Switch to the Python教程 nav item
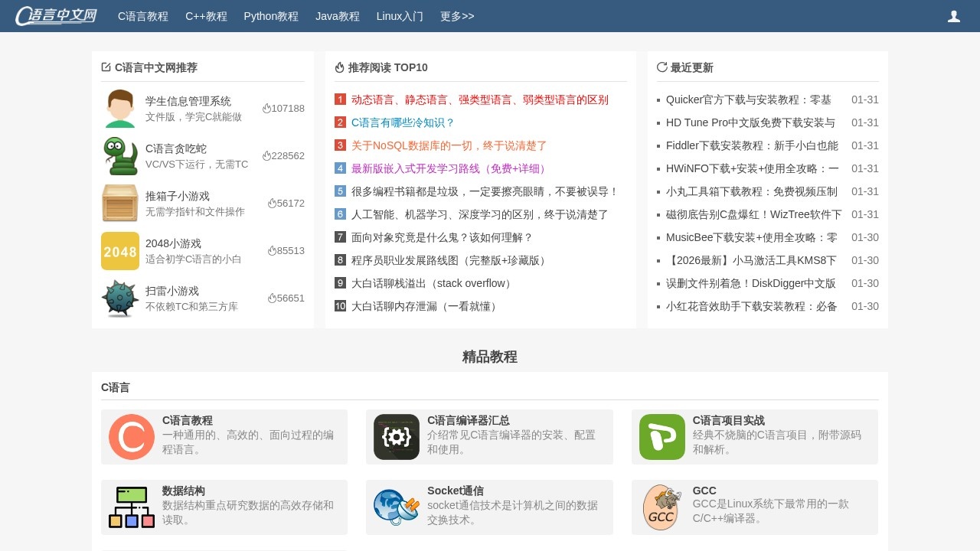This screenshot has height=551, width=980. pos(271,16)
